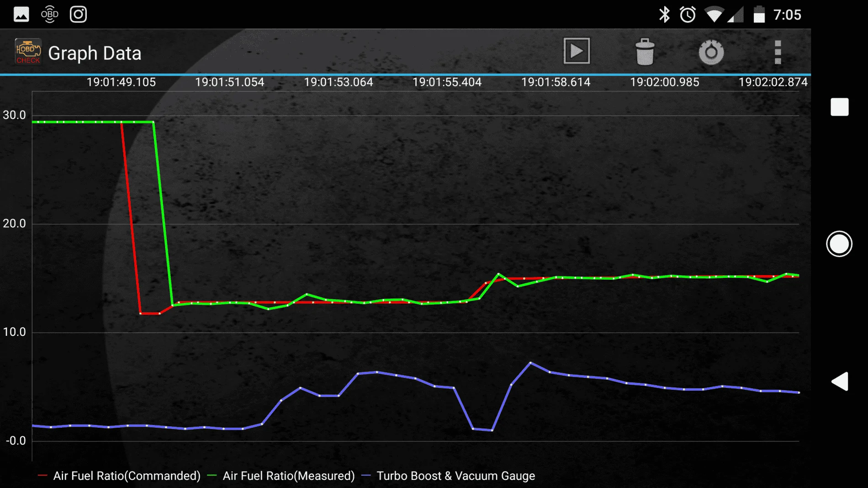868x488 pixels.
Task: Tap the 19:01:51.054 time label
Action: click(x=230, y=82)
